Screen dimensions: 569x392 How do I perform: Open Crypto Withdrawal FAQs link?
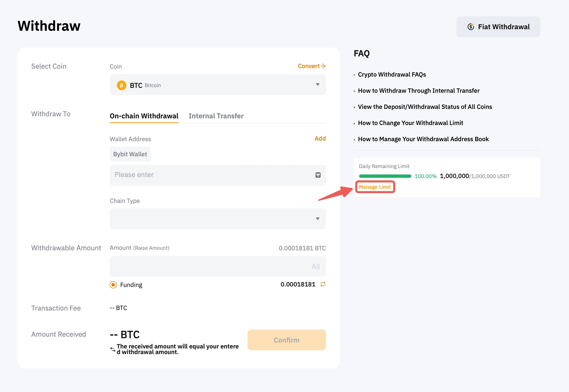[x=392, y=75]
